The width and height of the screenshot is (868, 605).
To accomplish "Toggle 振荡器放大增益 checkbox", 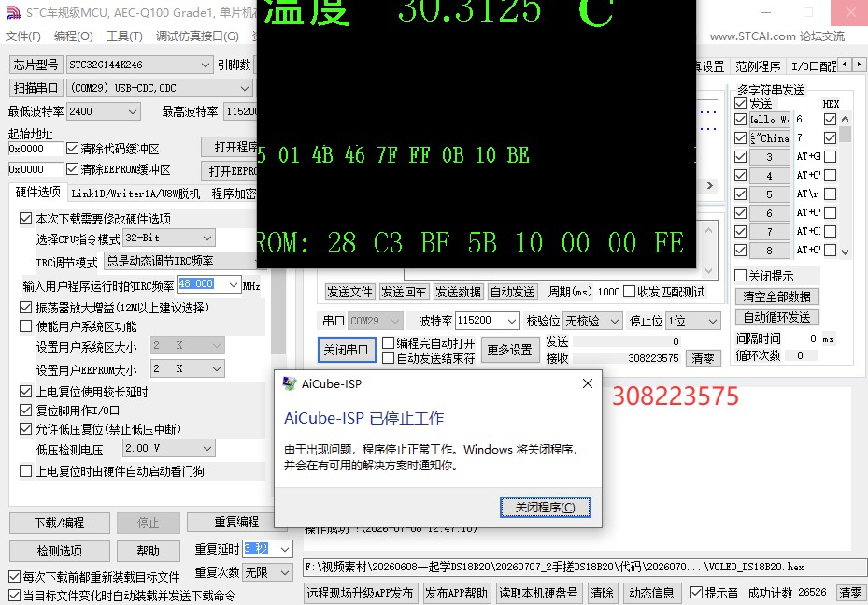I will coord(25,307).
